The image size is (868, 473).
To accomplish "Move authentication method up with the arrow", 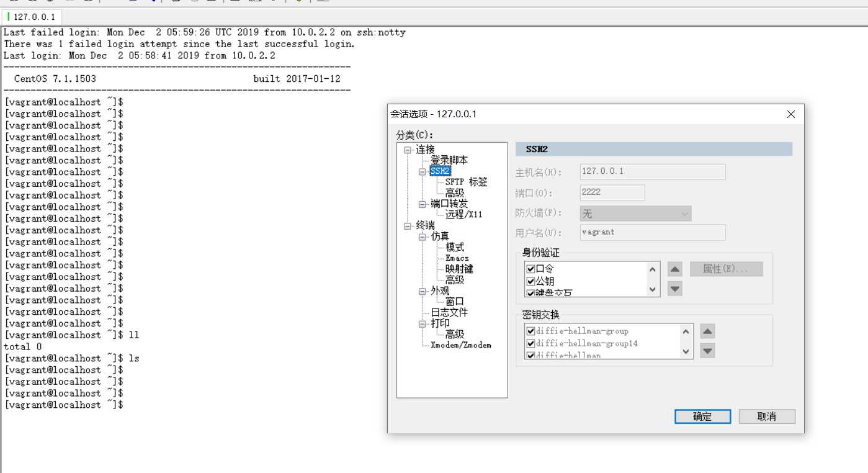I will [x=675, y=269].
